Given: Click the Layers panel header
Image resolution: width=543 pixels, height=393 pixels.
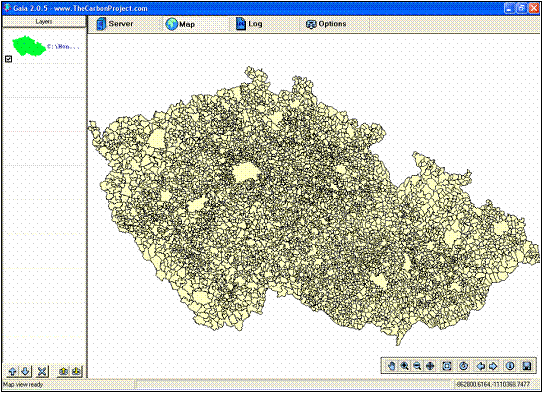Looking at the screenshot, I should coord(44,22).
